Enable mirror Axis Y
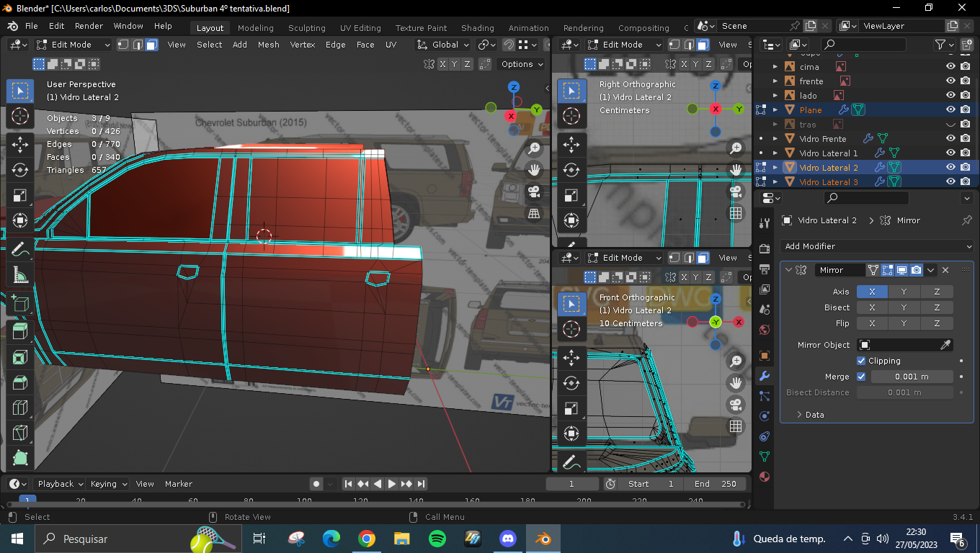Viewport: 980px width, 553px height. 904,292
